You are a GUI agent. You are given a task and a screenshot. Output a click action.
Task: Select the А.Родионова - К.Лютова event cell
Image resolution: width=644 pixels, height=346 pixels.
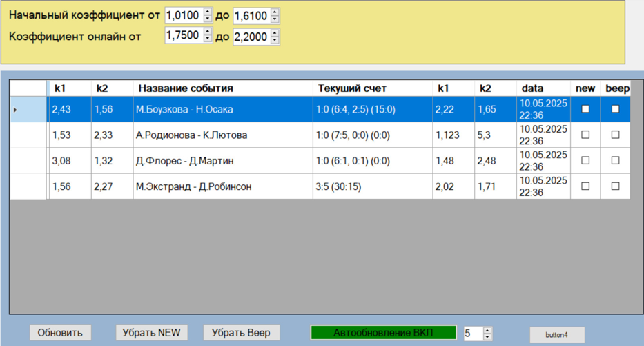223,135
